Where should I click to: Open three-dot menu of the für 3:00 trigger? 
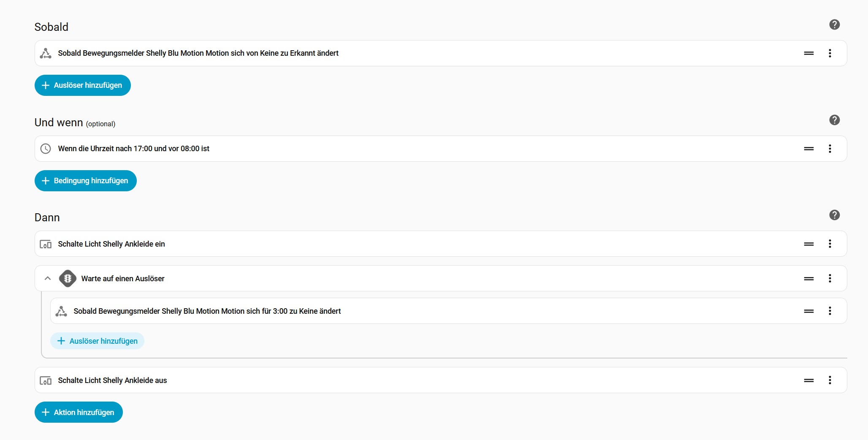830,311
